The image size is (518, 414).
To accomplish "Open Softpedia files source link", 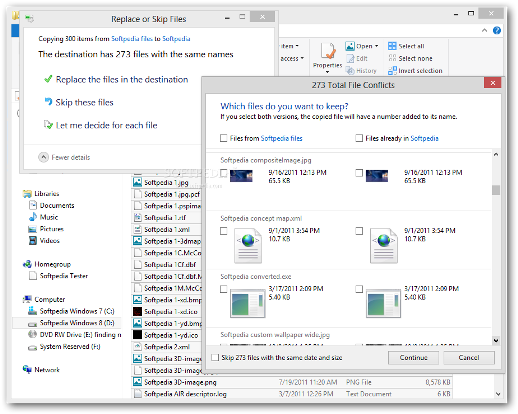I will click(132, 39).
